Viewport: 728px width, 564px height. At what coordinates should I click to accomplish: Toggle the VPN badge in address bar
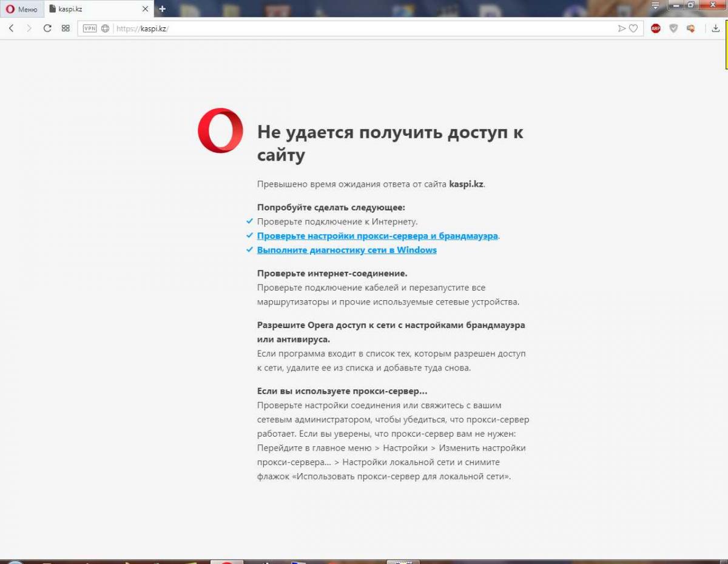[x=89, y=29]
